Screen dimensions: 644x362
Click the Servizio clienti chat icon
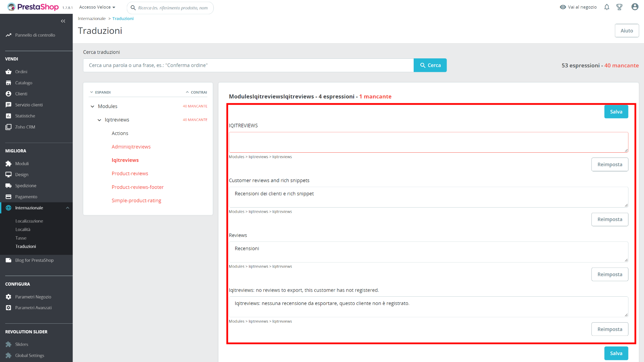(9, 105)
